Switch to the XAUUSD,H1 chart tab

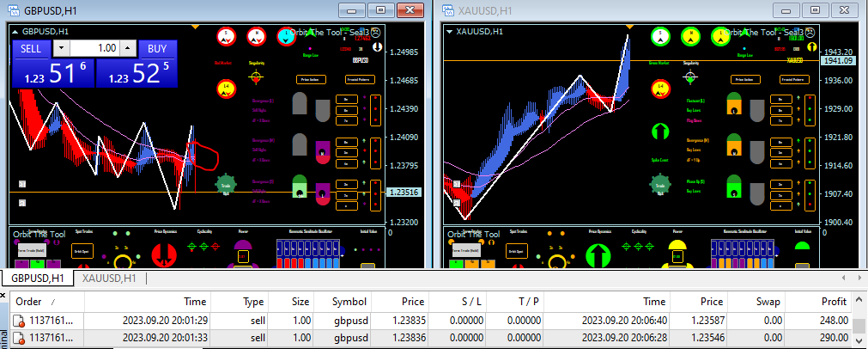click(x=110, y=278)
